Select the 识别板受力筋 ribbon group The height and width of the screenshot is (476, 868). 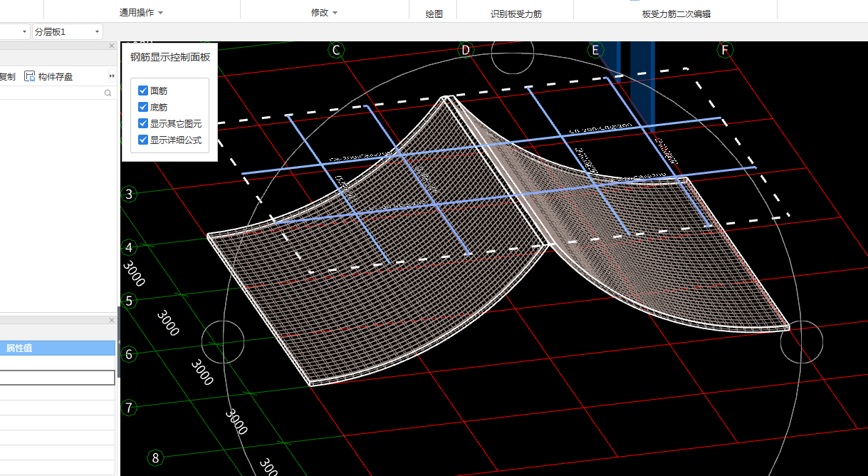click(x=516, y=14)
